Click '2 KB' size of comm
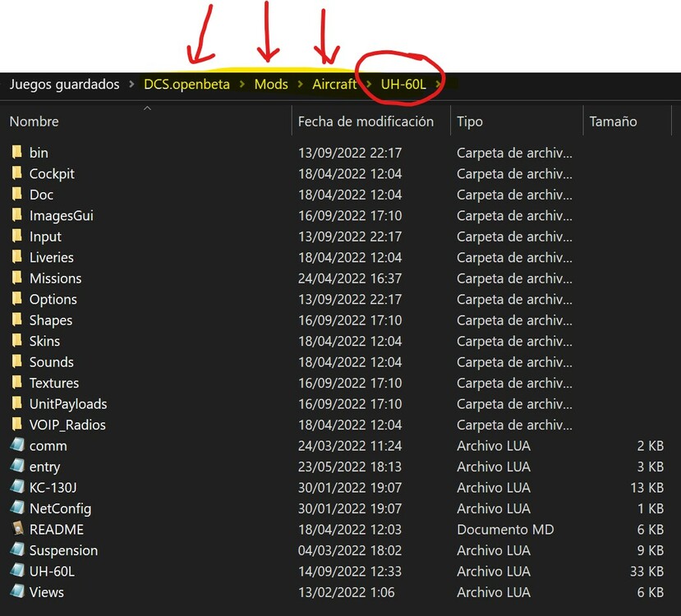This screenshot has height=616, width=681. 650,446
